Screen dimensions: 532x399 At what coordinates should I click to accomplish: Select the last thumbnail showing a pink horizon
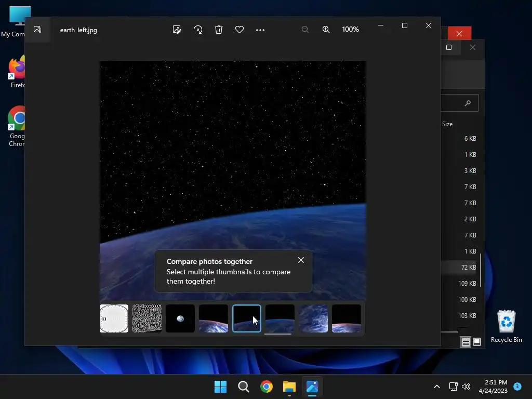(x=347, y=318)
